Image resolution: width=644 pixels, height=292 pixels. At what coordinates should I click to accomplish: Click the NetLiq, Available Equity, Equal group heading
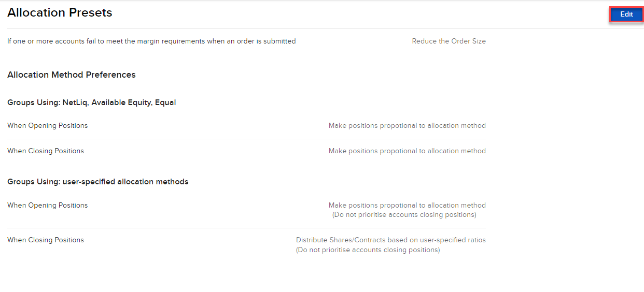[92, 103]
